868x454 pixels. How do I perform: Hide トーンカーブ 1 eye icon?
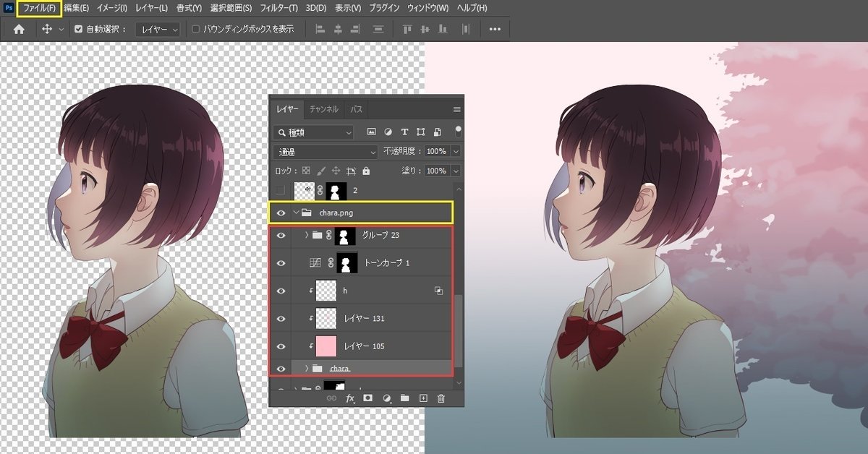pyautogui.click(x=281, y=262)
